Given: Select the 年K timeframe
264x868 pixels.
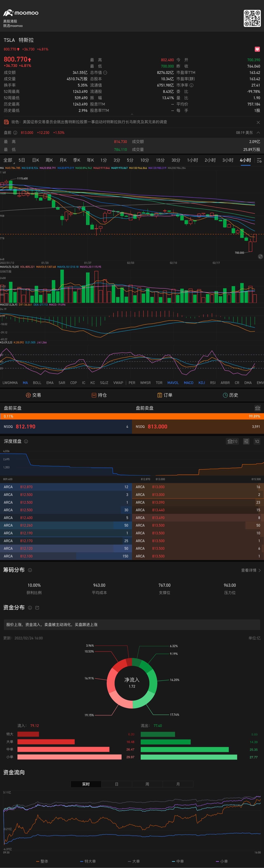Looking at the screenshot, I should coord(90,160).
